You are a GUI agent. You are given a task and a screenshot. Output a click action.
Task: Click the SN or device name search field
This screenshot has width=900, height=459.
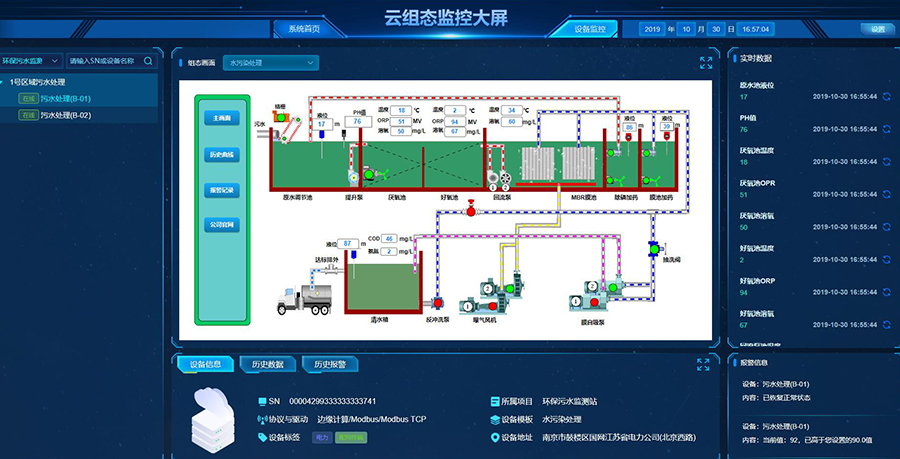(103, 61)
